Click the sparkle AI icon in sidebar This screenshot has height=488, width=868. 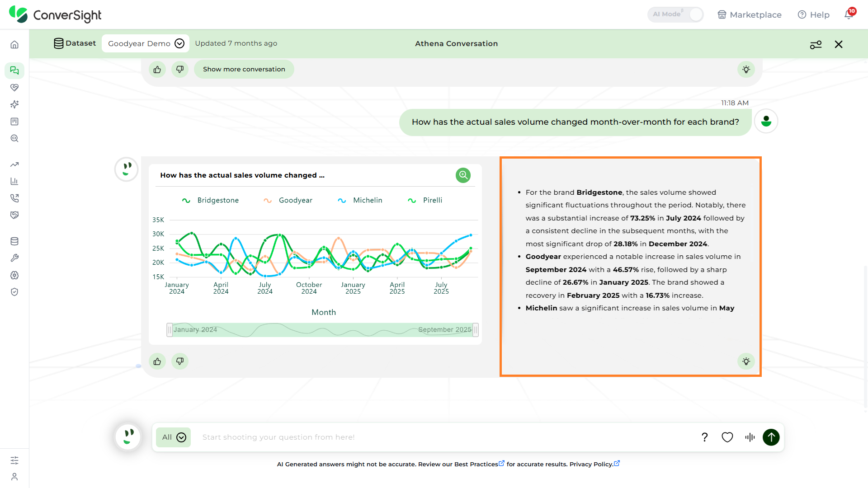tap(14, 104)
